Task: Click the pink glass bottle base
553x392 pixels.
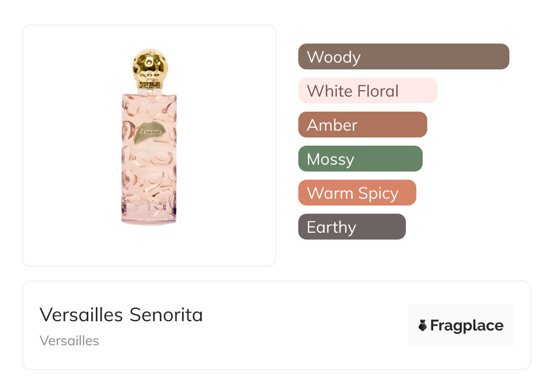Action: coord(149,219)
